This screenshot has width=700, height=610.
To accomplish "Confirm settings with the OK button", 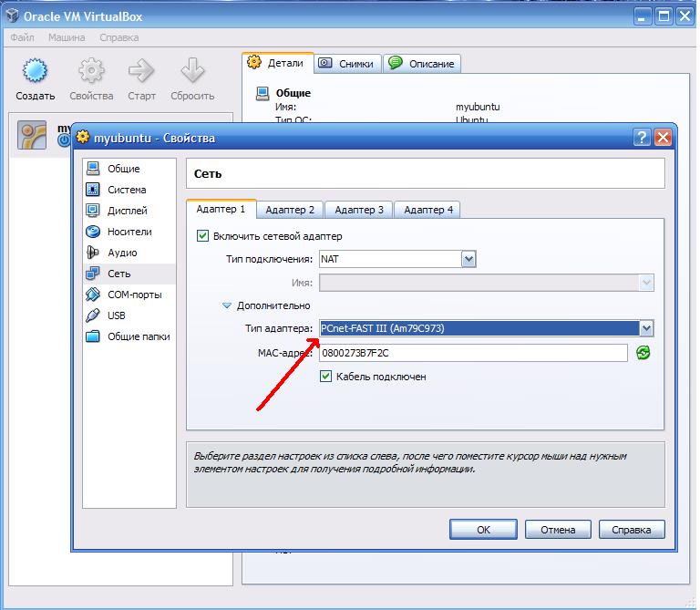I will coord(483,530).
